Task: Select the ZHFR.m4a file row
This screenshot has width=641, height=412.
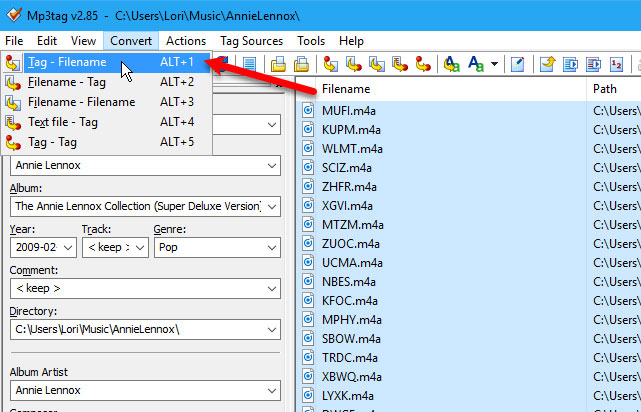Action: 350,187
